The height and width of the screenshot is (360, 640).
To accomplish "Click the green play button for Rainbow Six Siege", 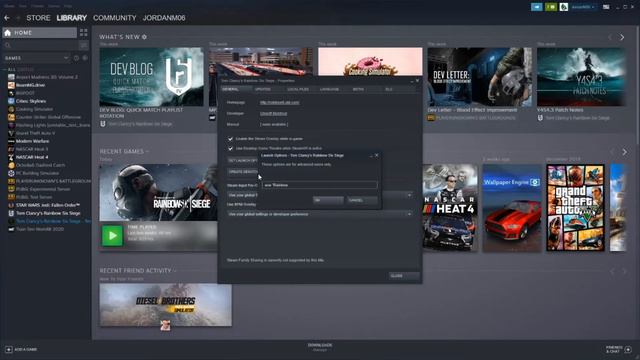I will [112, 236].
